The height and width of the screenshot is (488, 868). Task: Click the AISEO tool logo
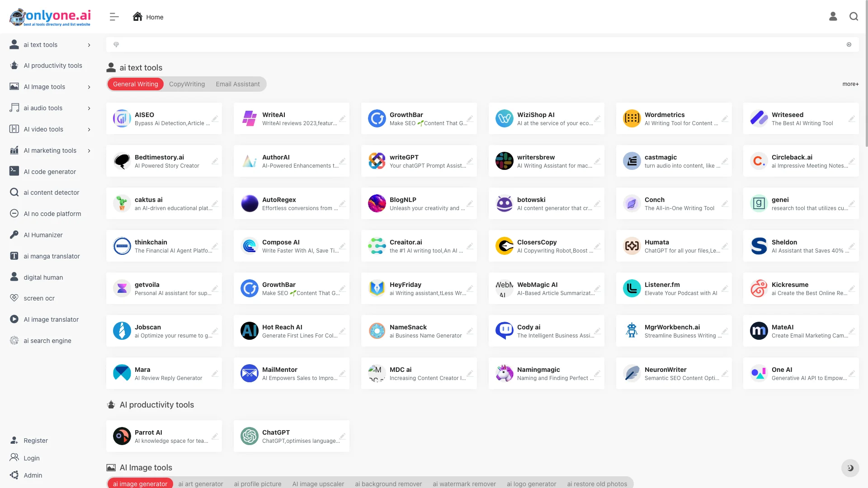[x=122, y=118]
